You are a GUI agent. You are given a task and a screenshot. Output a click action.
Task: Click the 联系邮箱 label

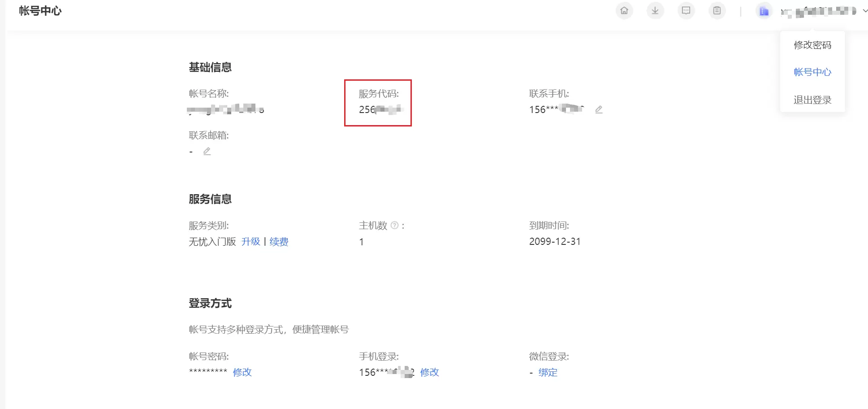tap(209, 135)
